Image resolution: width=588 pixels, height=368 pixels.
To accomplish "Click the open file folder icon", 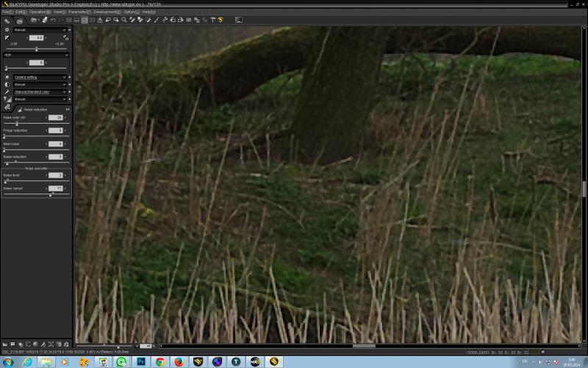I will 34,20.
